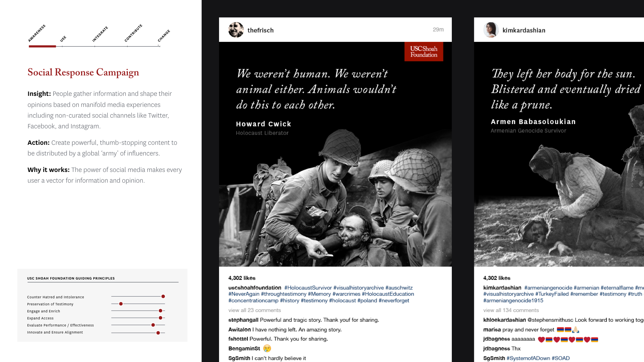Open the #SystemofADown hashtag
This screenshot has height=362, width=644.
528,358
